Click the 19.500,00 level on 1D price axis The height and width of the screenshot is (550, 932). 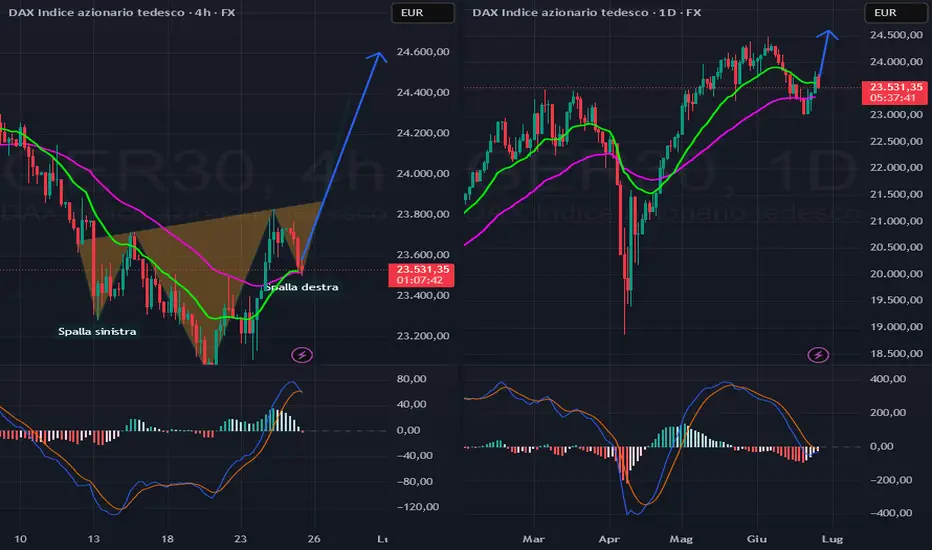coord(896,300)
